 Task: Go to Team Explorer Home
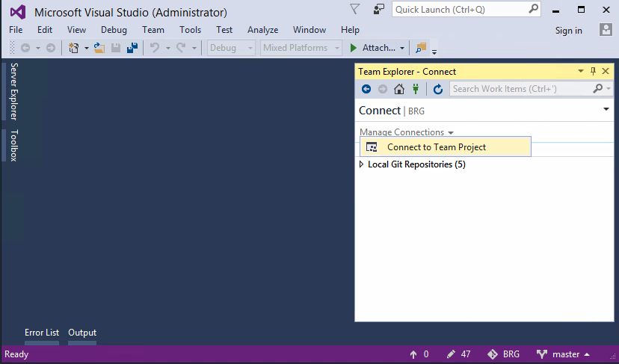point(399,89)
